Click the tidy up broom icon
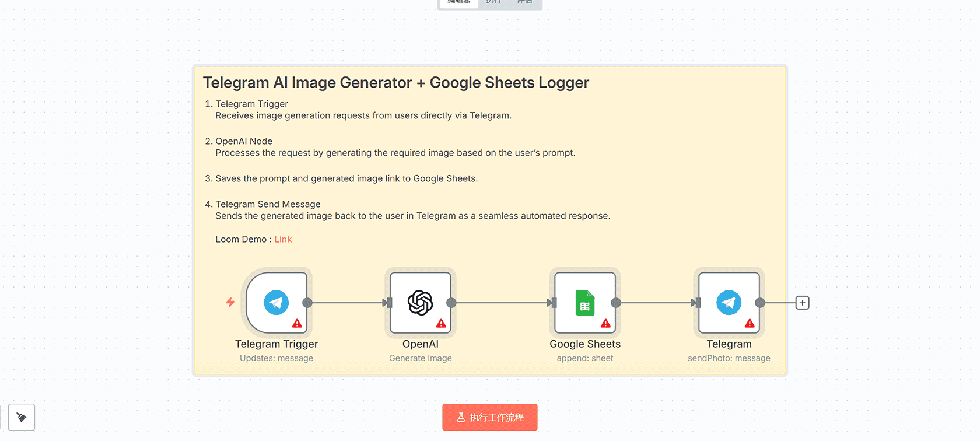Screen dimensions: 980x441 [x=22, y=417]
